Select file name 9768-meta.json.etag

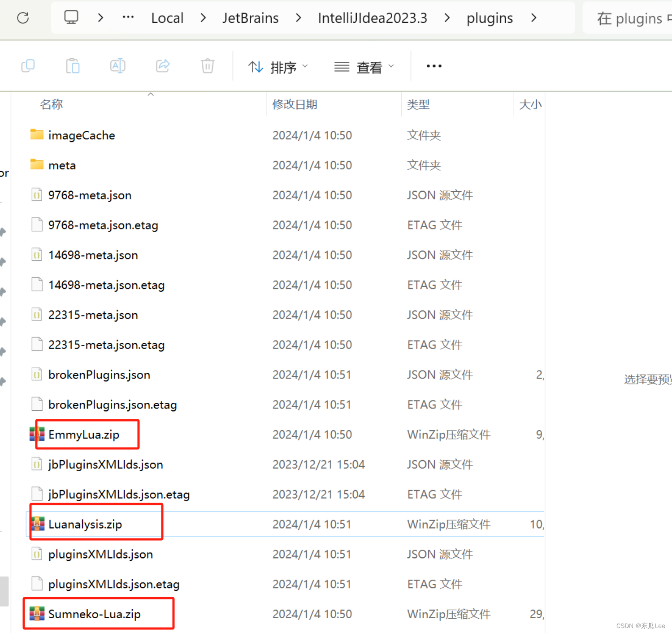[x=103, y=225]
